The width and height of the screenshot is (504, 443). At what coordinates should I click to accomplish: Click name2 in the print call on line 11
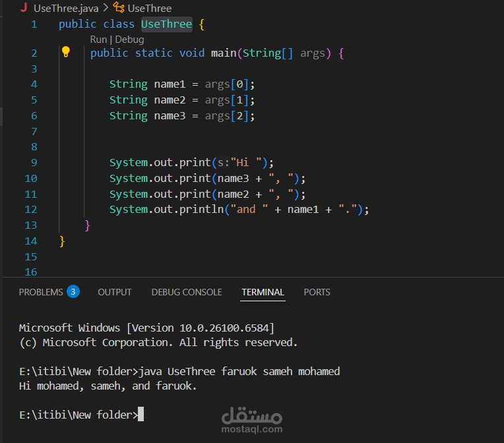coord(233,194)
